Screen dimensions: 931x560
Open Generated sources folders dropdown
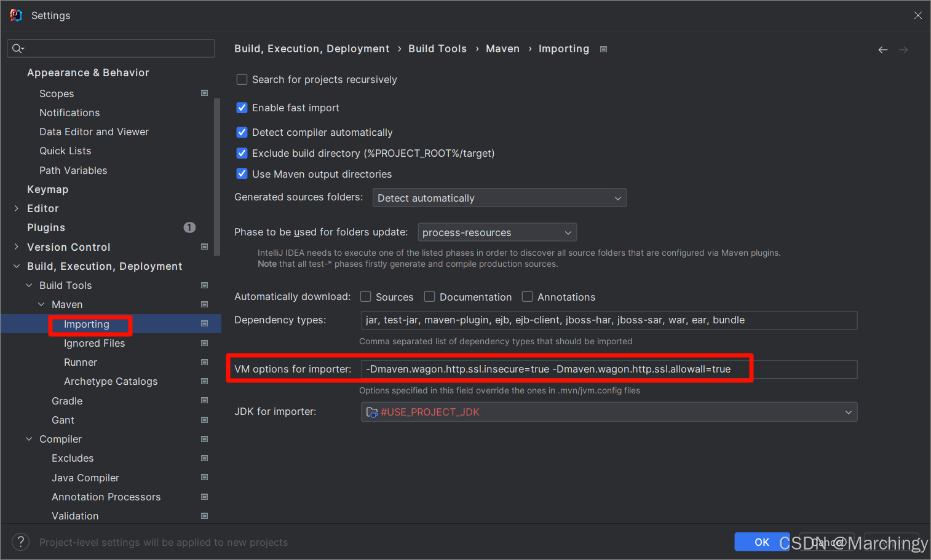click(x=500, y=198)
